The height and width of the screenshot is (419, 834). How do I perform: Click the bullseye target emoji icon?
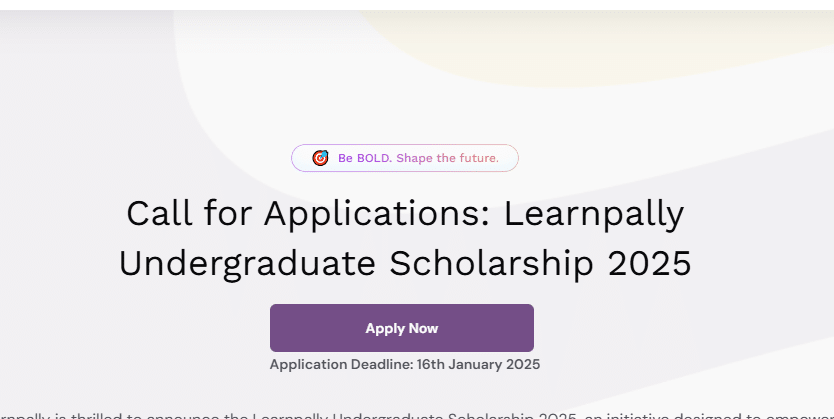point(320,158)
